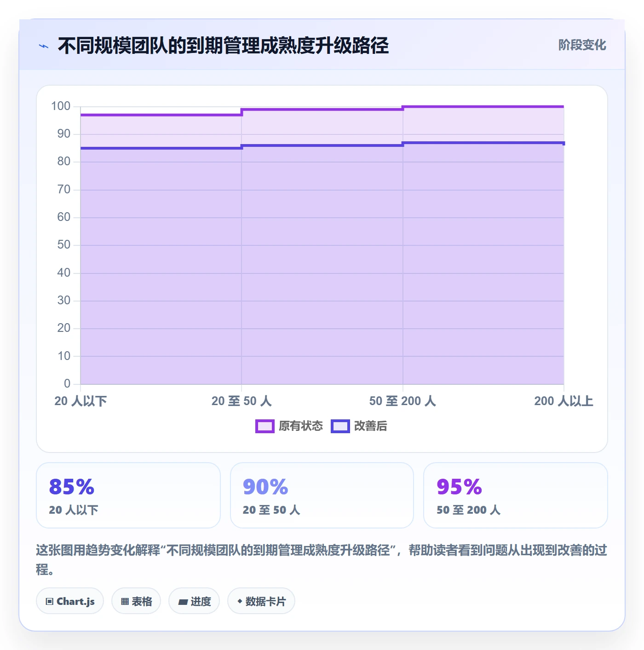
Task: Toggle the 改善后 legend swatch
Action: (340, 426)
